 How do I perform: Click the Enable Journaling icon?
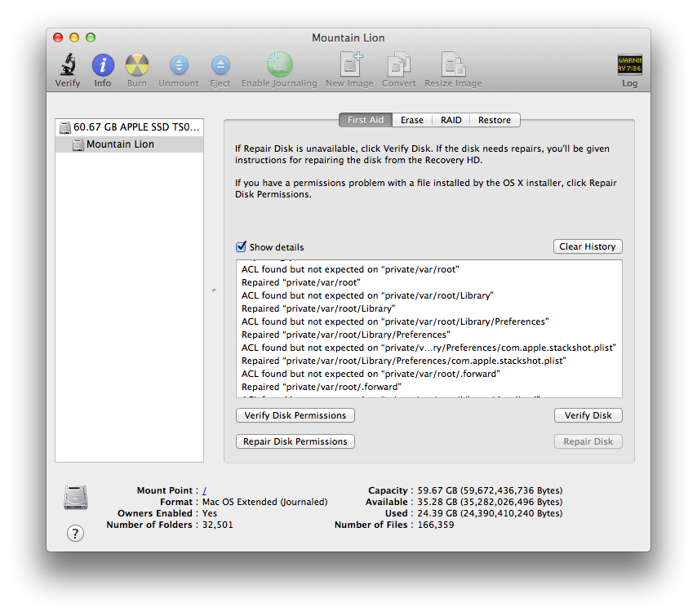click(x=280, y=65)
